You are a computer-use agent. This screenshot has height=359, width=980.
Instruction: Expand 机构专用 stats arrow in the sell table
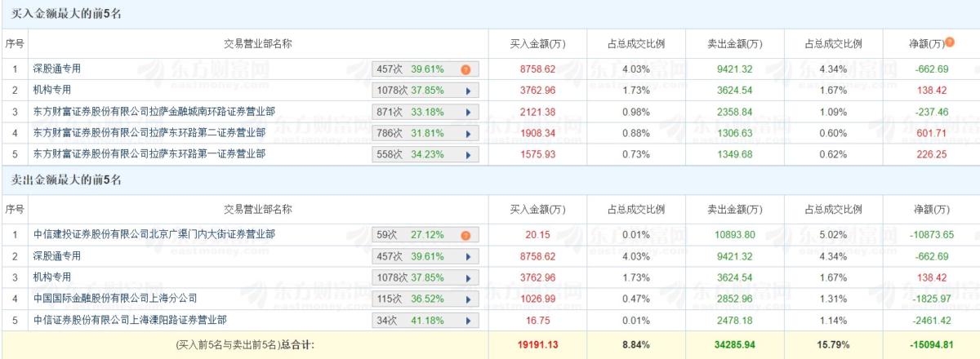pyautogui.click(x=469, y=277)
